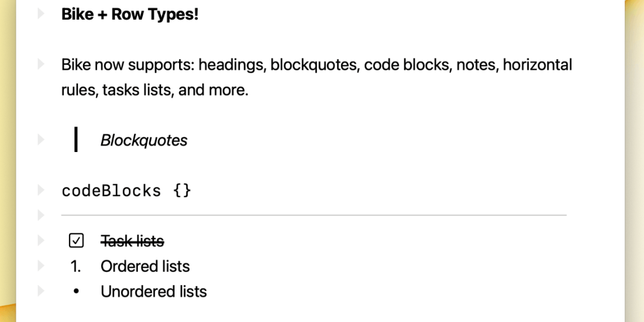Toggle the Task lists checkbox
This screenshot has height=322, width=644.
tap(76, 241)
